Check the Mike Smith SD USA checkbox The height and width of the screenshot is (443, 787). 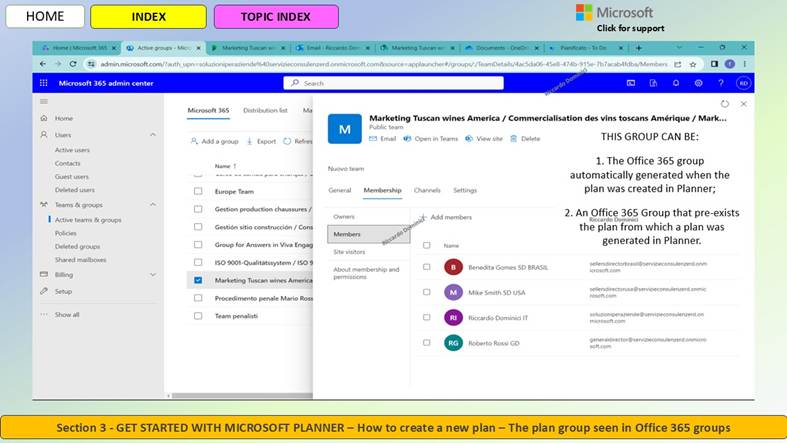coord(427,292)
